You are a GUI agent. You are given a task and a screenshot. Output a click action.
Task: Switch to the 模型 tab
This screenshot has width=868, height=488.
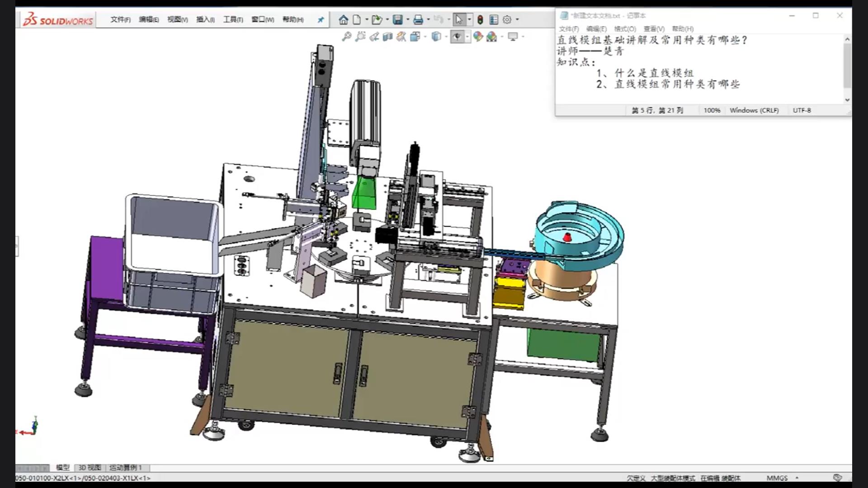[x=62, y=468]
